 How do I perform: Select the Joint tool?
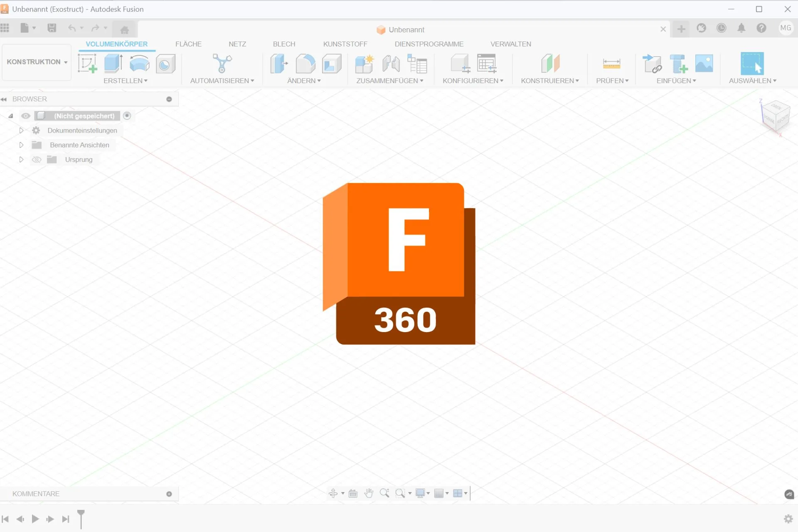pyautogui.click(x=391, y=64)
